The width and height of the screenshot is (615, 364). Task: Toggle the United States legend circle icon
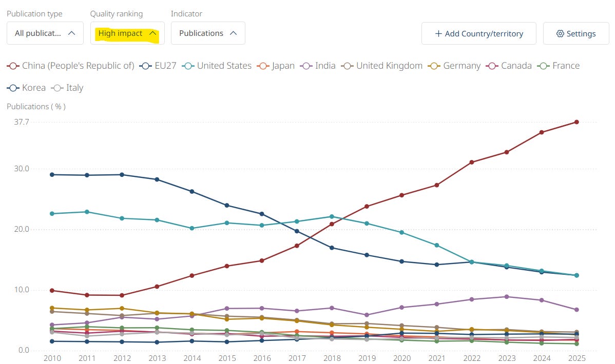coord(188,66)
